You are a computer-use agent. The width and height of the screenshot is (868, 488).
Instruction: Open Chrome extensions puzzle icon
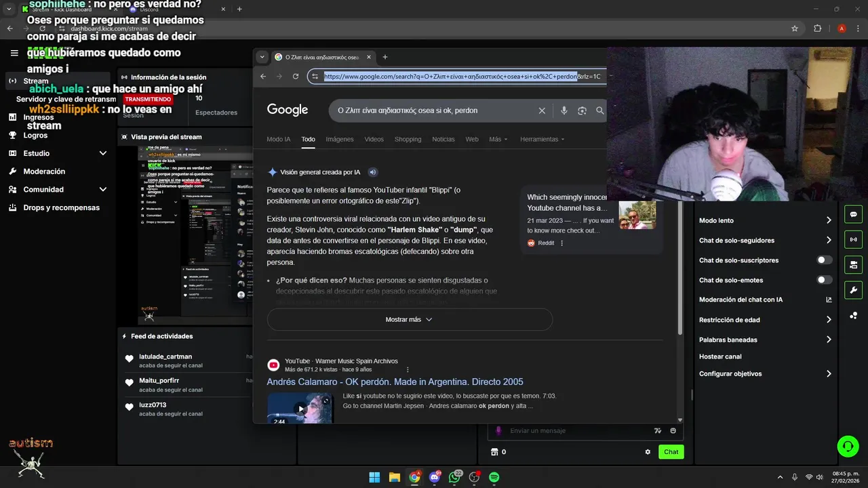point(817,28)
